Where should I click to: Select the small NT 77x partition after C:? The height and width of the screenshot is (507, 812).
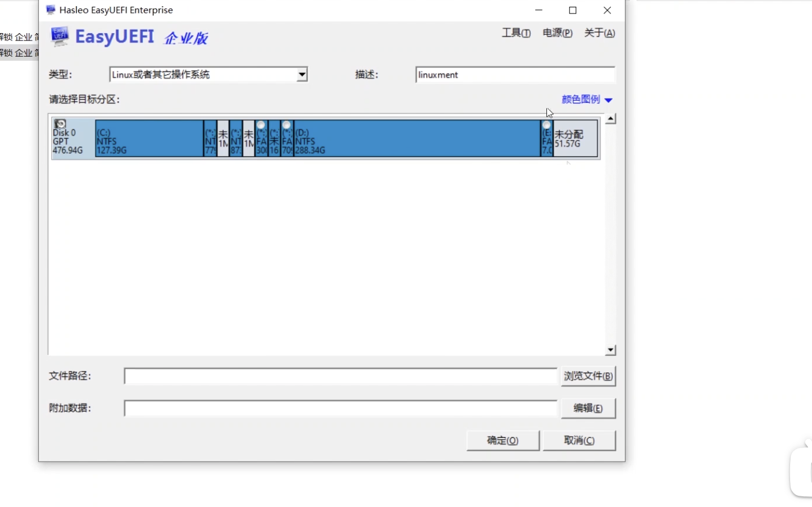tap(210, 138)
